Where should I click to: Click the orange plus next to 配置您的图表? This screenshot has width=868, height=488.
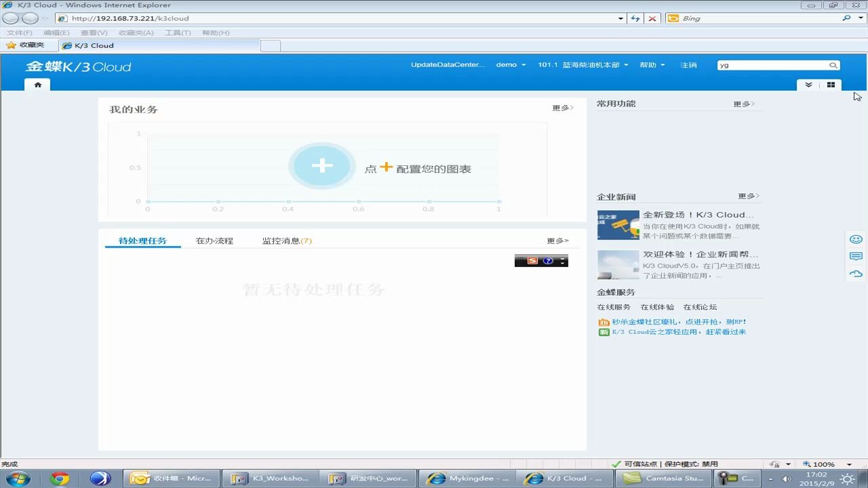386,167
